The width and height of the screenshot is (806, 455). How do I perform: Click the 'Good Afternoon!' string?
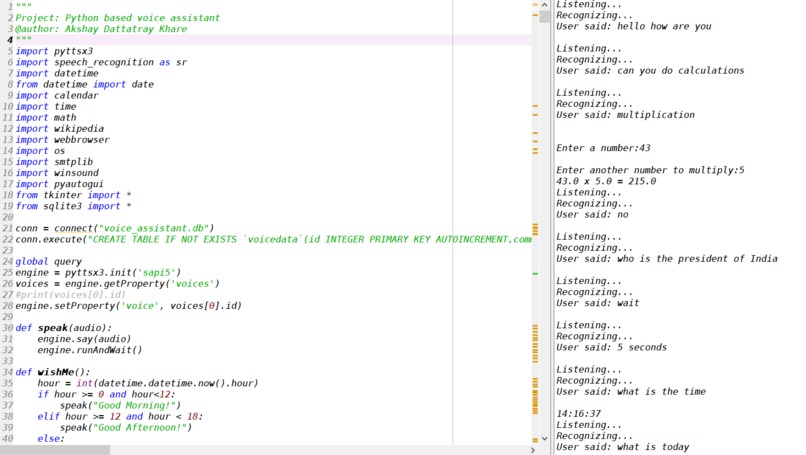(x=140, y=428)
